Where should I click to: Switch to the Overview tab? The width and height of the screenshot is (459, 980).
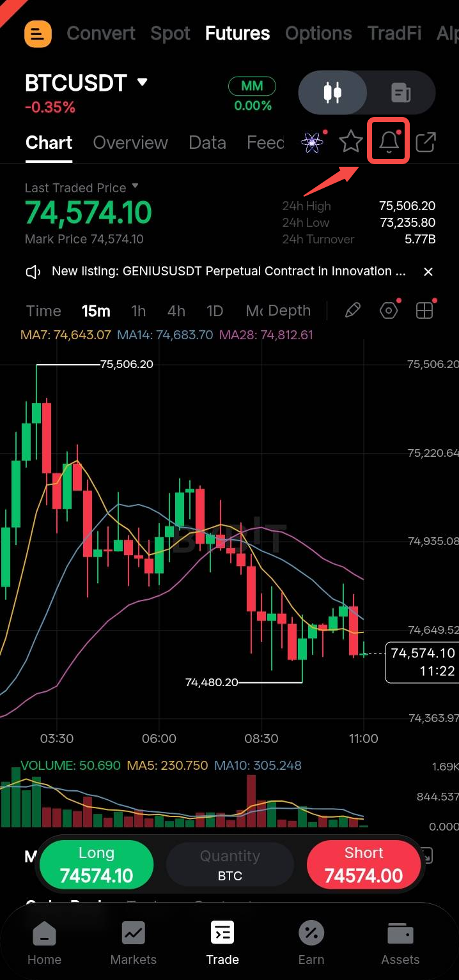pos(130,142)
